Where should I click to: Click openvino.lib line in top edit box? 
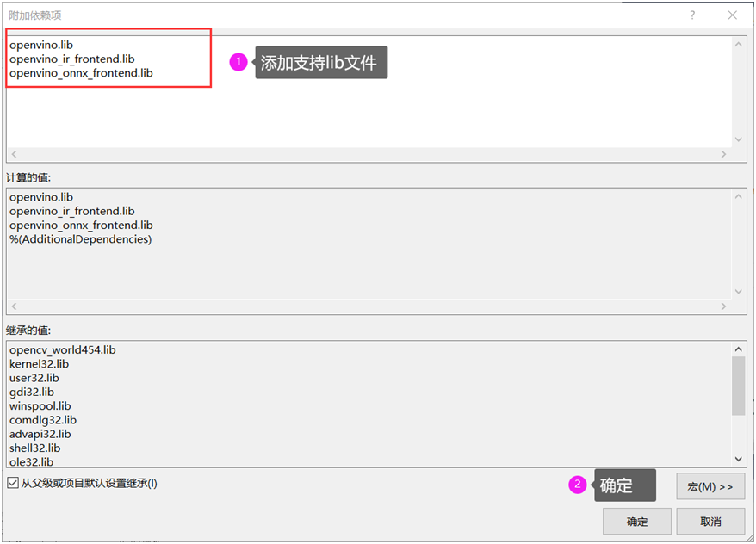41,45
